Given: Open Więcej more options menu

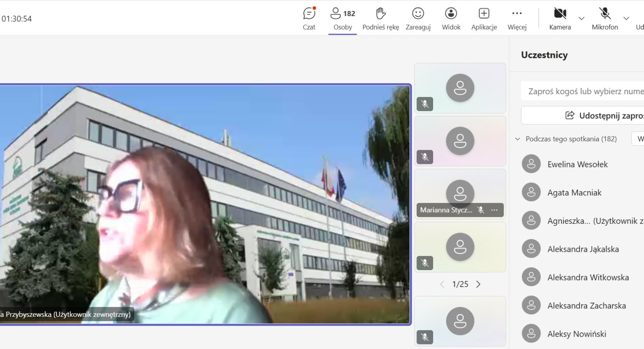Looking at the screenshot, I should coord(517,19).
